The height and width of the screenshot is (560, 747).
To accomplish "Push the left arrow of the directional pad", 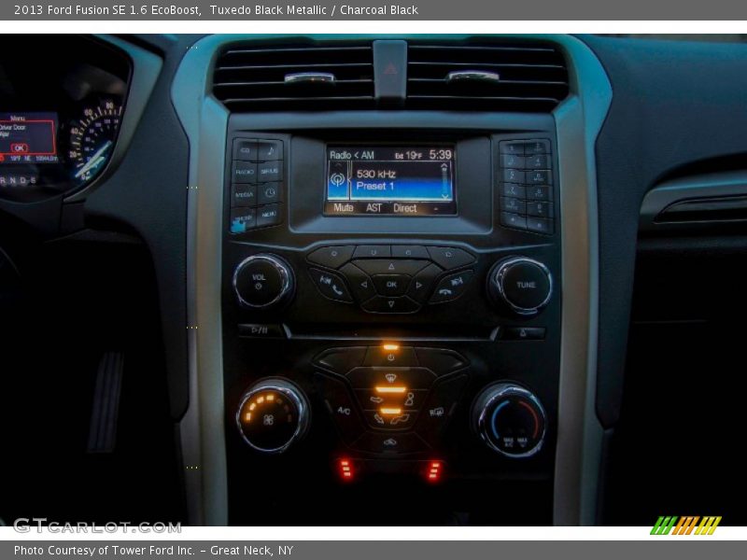I will pos(363,285).
